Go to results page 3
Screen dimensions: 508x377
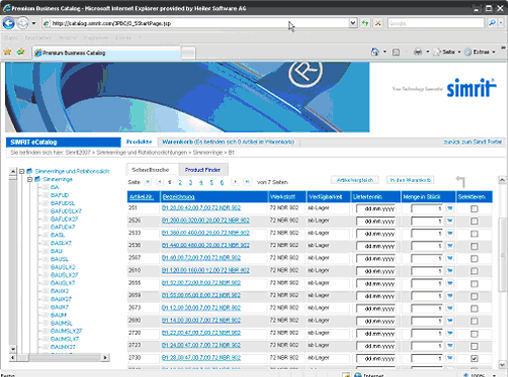click(x=190, y=182)
